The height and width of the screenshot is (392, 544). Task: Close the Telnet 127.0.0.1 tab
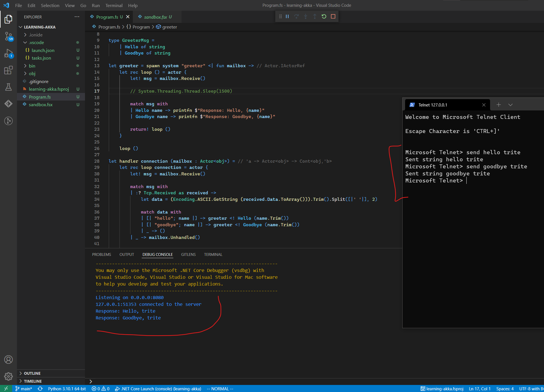484,105
